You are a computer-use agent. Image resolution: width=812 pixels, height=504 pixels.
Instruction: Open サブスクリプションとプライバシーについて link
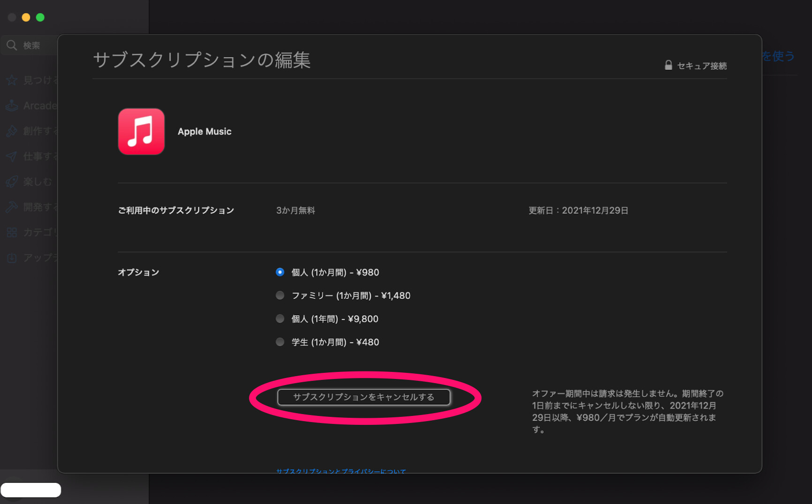click(341, 471)
